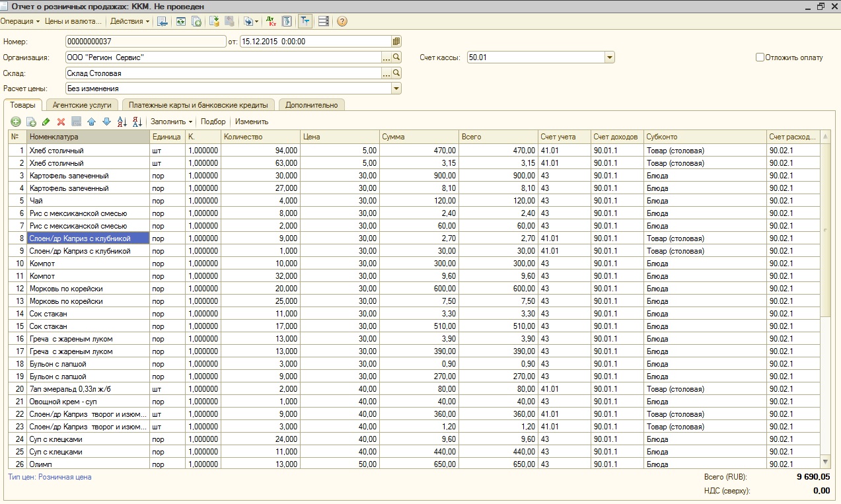Click the table's vertical scrollbar down arrow
Viewport: 841px width, 504px height.
[825, 460]
